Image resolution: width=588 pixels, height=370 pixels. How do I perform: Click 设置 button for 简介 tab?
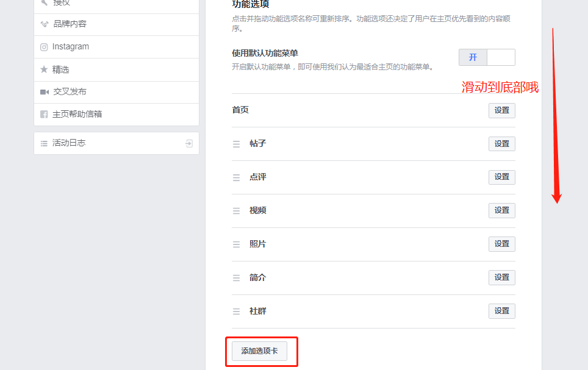tap(501, 278)
